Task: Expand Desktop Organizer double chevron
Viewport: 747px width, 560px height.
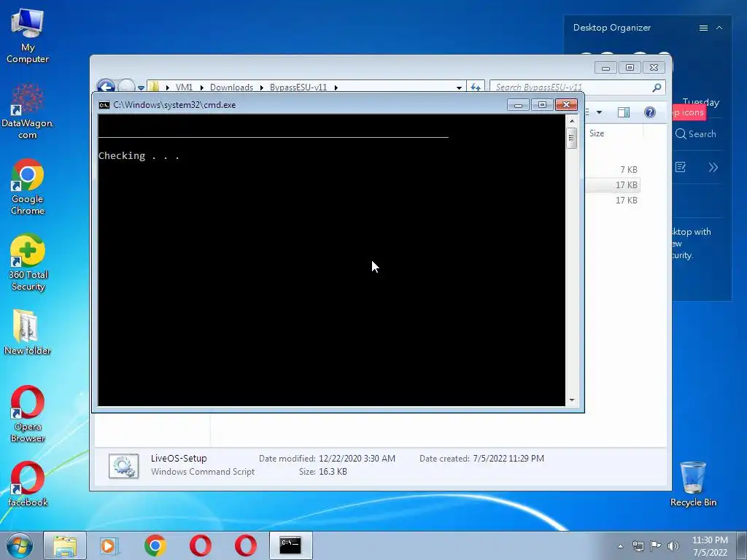Action: click(713, 167)
